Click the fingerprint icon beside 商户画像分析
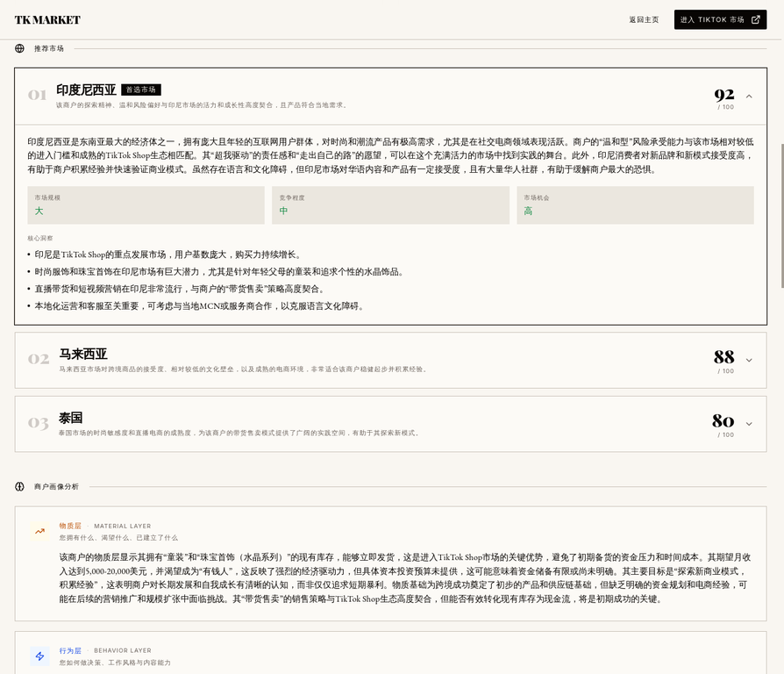This screenshot has width=784, height=674. click(x=20, y=486)
